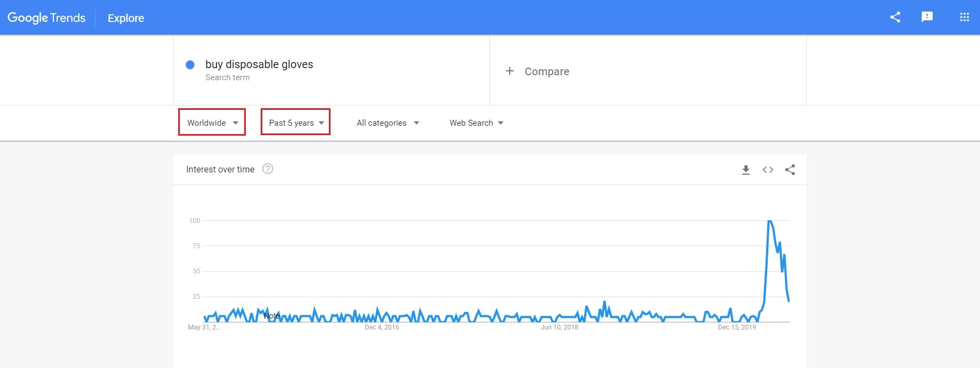Open the All categories dropdown
This screenshot has width=980, height=368.
(387, 123)
